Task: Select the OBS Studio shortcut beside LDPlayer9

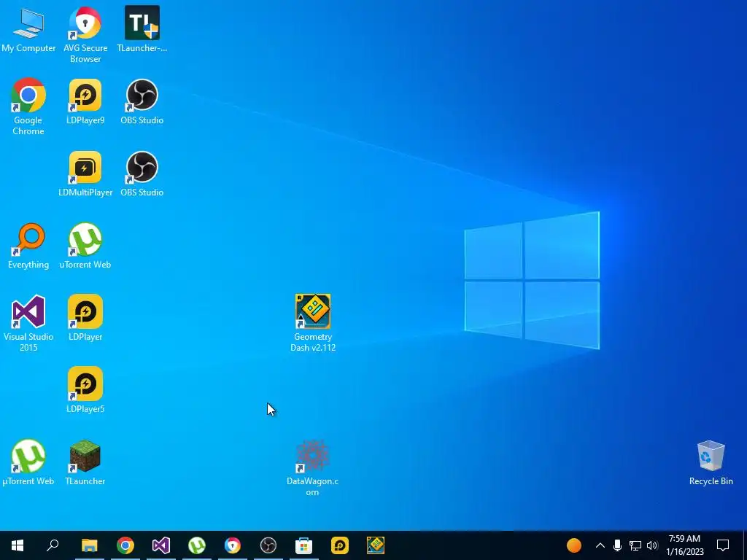Action: coord(142,101)
